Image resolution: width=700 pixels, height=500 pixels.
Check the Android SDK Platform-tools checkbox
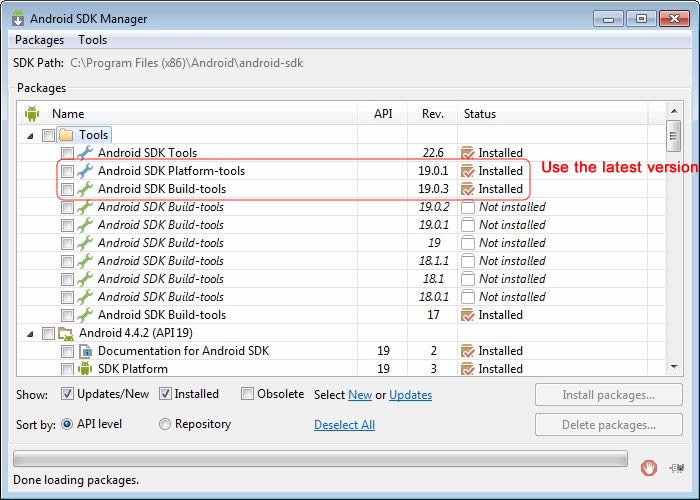pyautogui.click(x=67, y=171)
